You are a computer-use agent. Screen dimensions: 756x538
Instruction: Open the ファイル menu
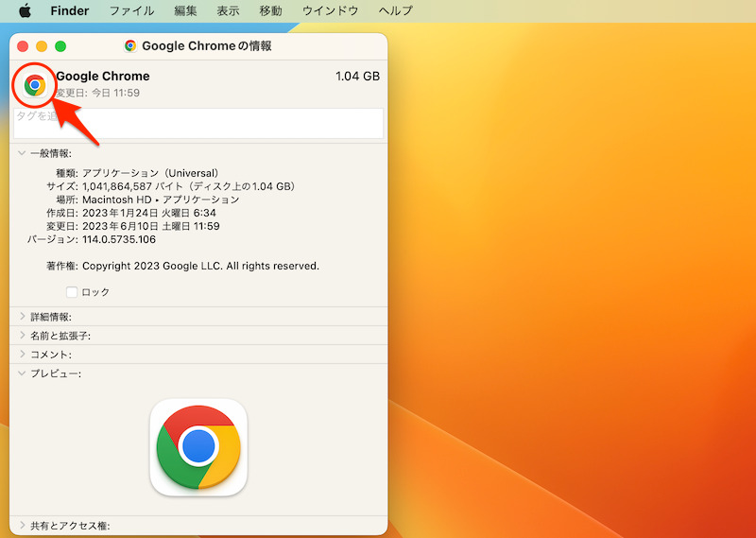coord(132,11)
